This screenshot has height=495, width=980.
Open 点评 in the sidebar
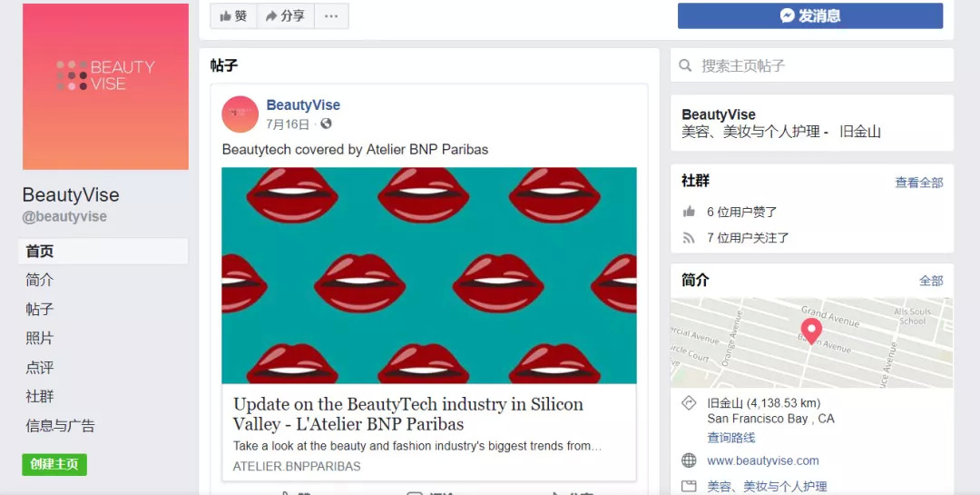(40, 367)
